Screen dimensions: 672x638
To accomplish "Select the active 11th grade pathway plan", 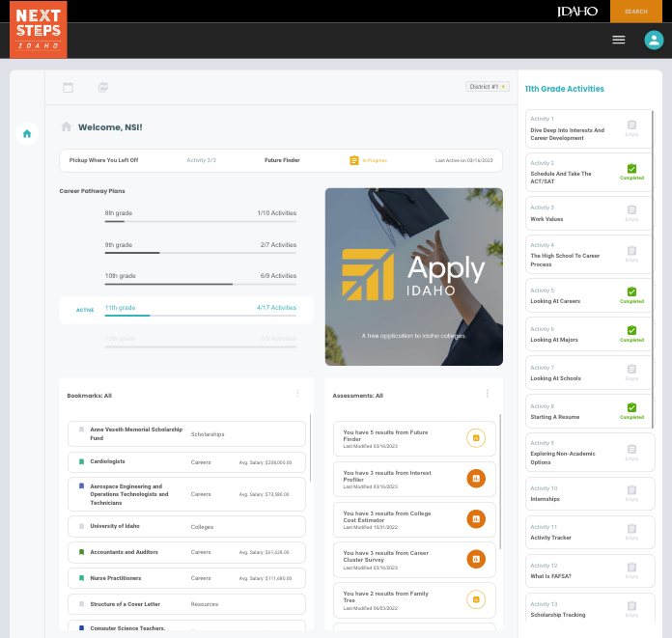I will pos(186,310).
